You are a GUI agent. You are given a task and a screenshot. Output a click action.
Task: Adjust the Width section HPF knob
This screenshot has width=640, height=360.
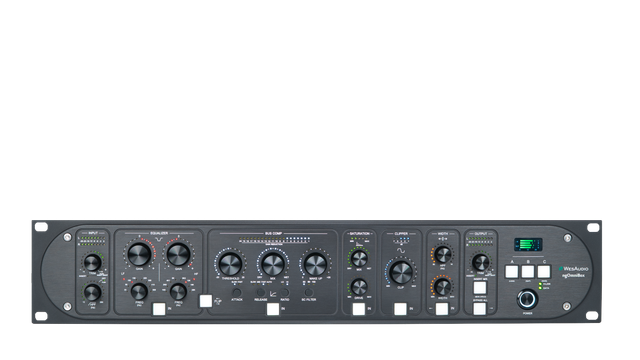click(443, 255)
